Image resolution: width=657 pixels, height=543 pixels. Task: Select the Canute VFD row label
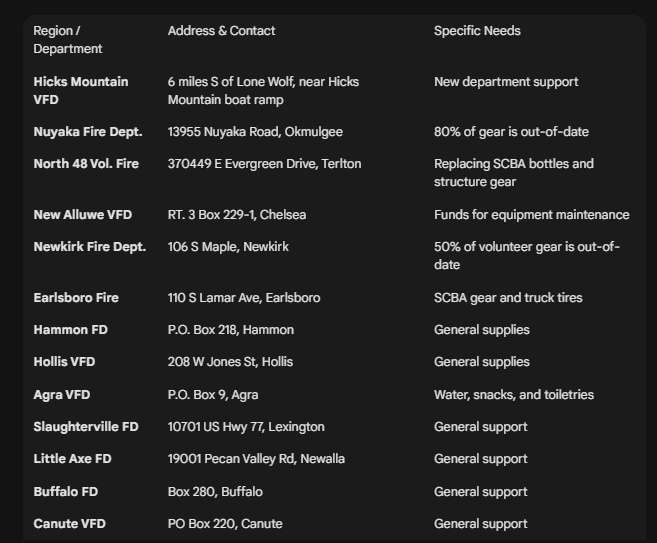69,524
